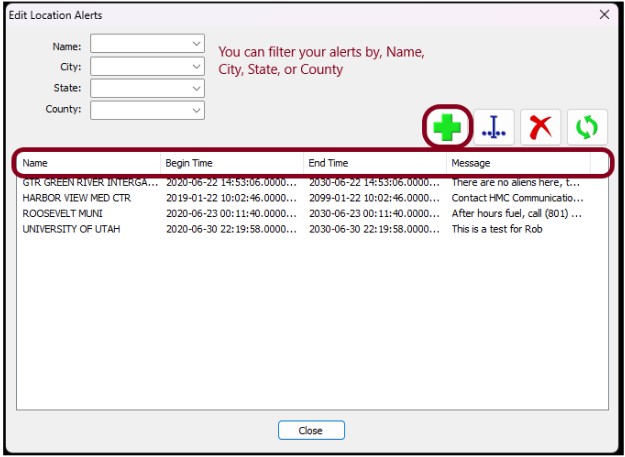Select the GTR GREEN RIVER INTERGA... row

pyautogui.click(x=312, y=182)
